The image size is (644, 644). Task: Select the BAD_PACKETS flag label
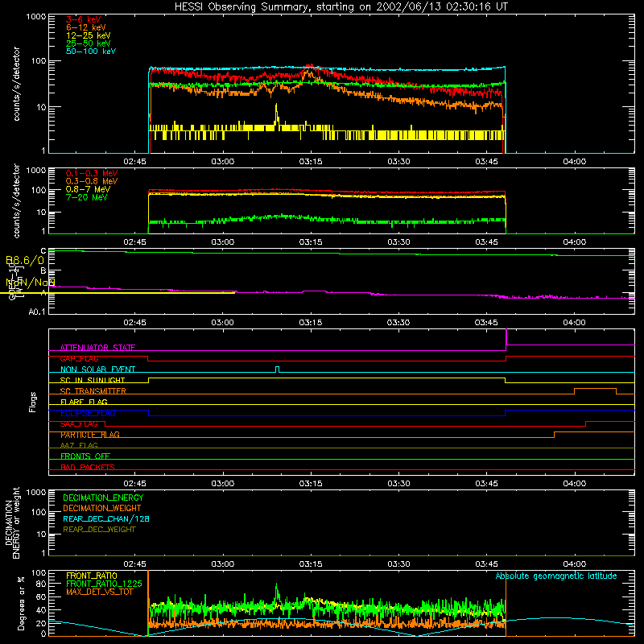pyautogui.click(x=88, y=467)
